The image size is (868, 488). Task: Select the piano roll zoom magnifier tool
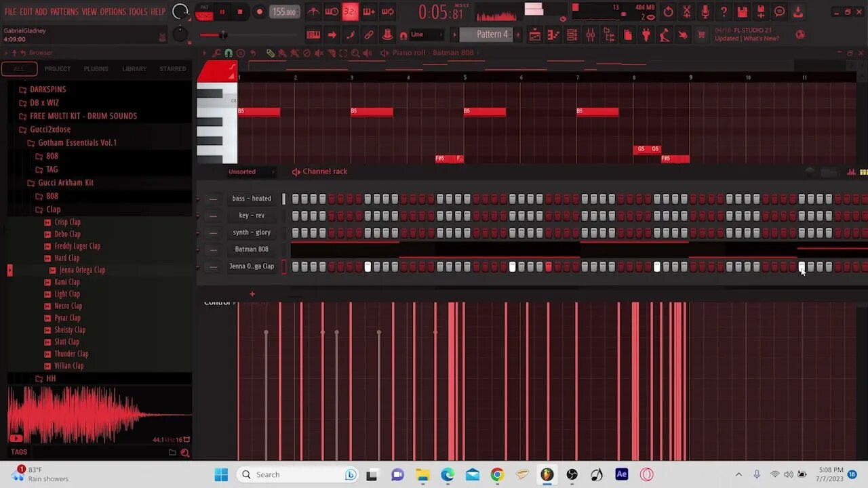coord(355,53)
